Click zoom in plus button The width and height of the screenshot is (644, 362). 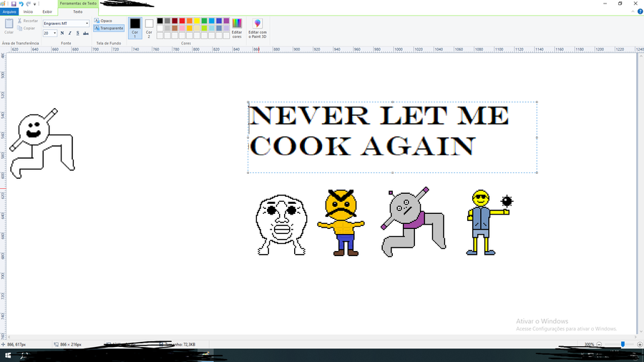pos(640,344)
